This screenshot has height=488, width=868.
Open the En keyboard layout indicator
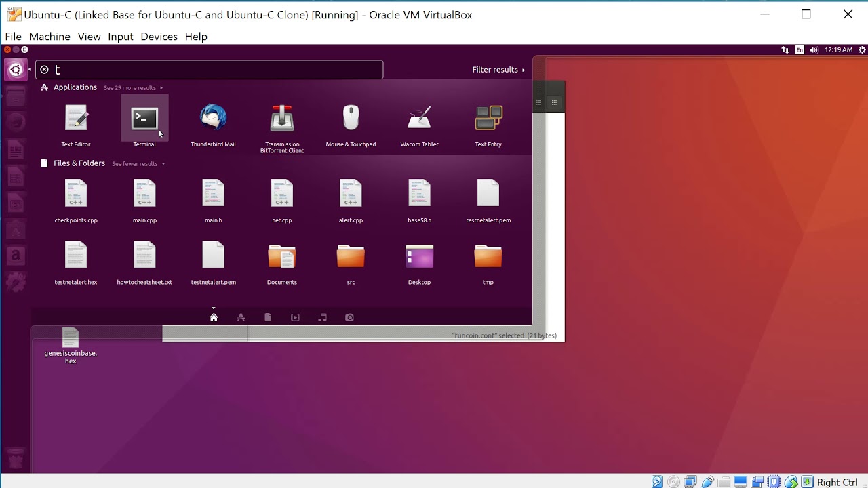(800, 49)
